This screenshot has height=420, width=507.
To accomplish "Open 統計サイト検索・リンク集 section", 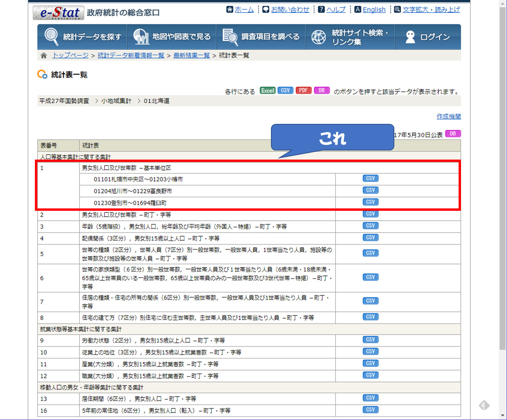I will 350,37.
